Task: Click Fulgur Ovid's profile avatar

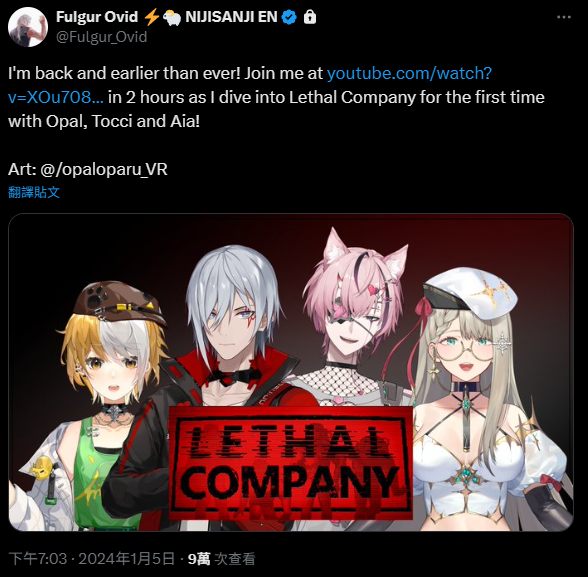Action: pos(28,27)
